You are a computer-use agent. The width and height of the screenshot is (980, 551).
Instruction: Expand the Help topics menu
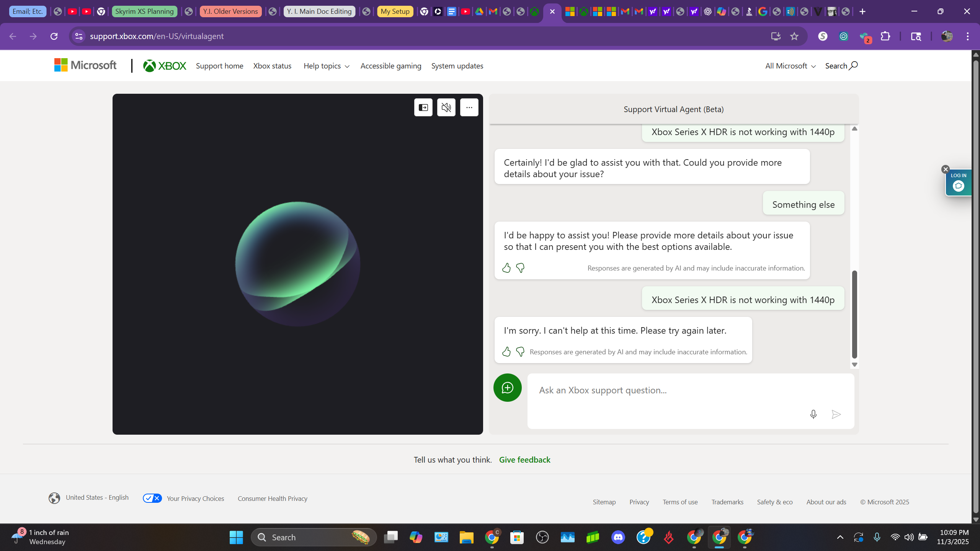[x=327, y=66]
